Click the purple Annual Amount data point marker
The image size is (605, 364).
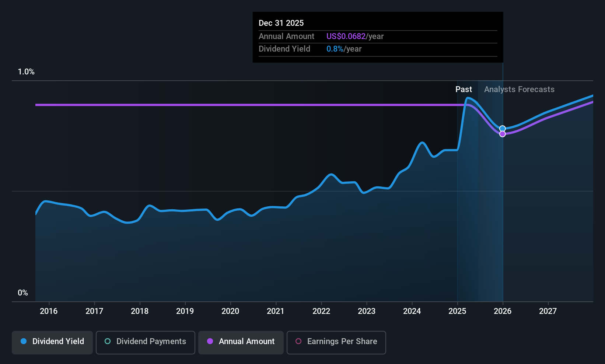tap(503, 134)
